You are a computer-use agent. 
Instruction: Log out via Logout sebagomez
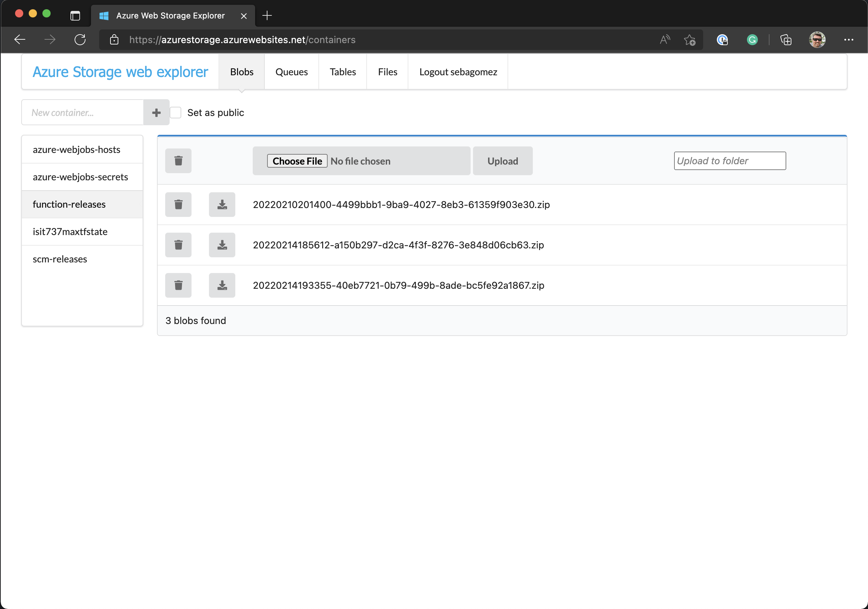click(458, 72)
